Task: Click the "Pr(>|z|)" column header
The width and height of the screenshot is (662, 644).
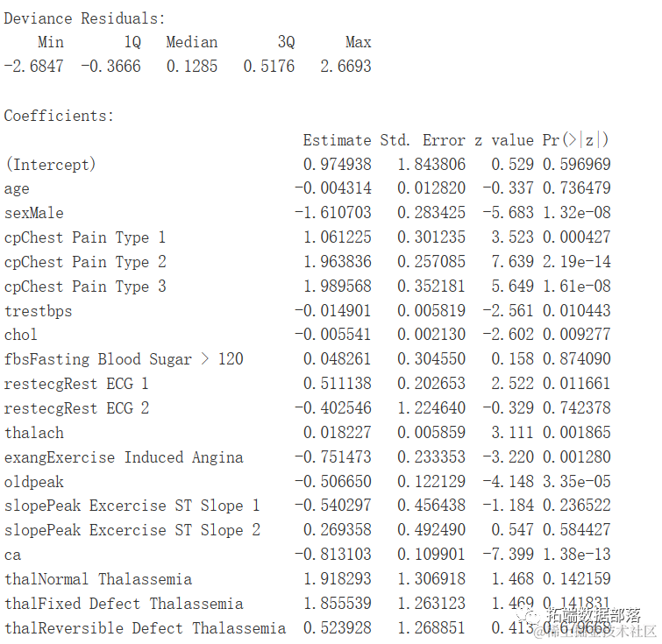Action: (x=575, y=139)
